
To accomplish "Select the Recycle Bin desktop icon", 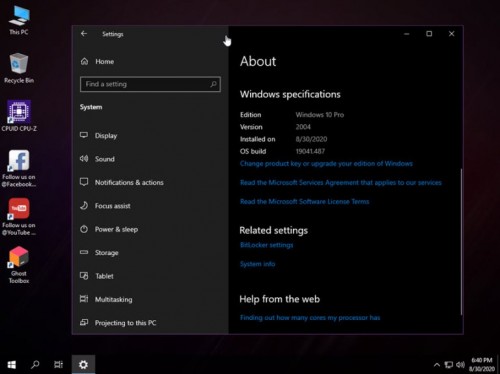I will coord(19,68).
